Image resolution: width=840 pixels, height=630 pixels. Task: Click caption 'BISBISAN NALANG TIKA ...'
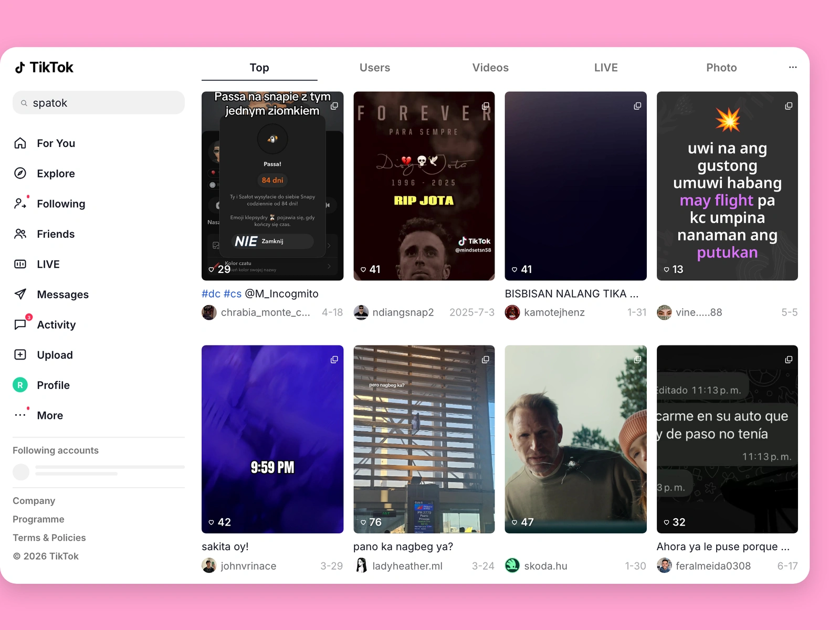tap(572, 293)
